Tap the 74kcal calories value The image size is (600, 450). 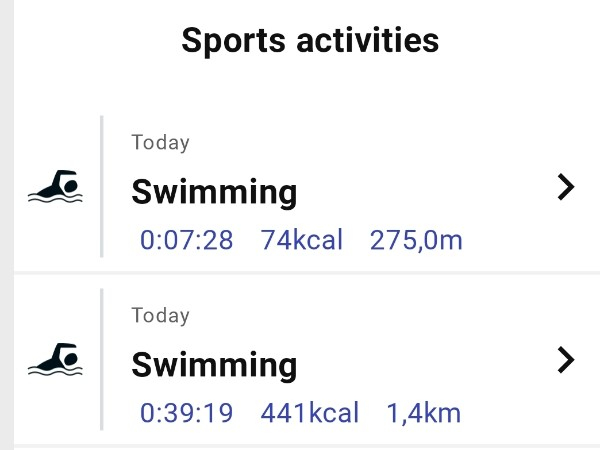(x=302, y=240)
